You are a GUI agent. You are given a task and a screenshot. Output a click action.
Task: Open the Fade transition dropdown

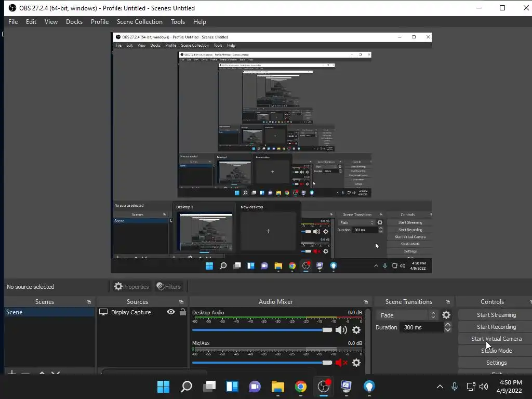[x=407, y=315]
